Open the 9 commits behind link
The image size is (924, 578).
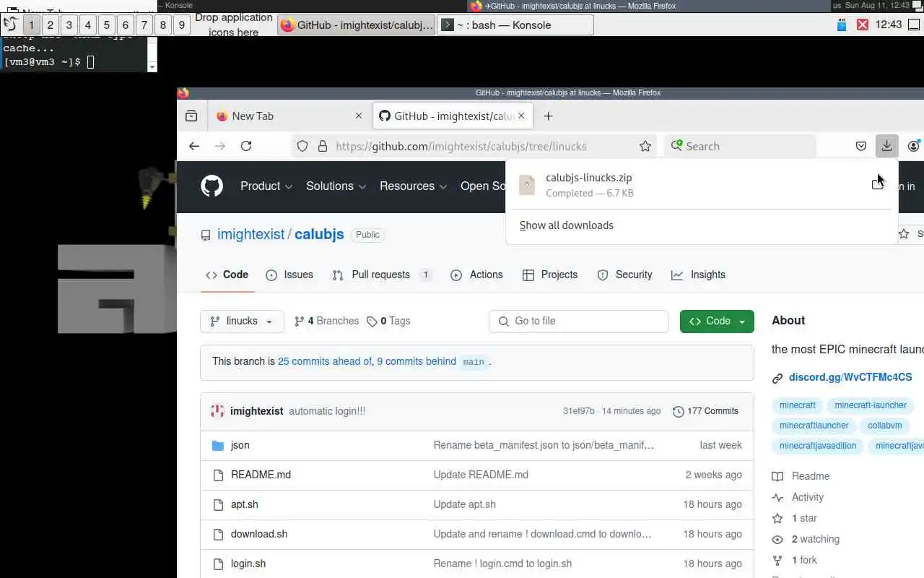click(417, 361)
